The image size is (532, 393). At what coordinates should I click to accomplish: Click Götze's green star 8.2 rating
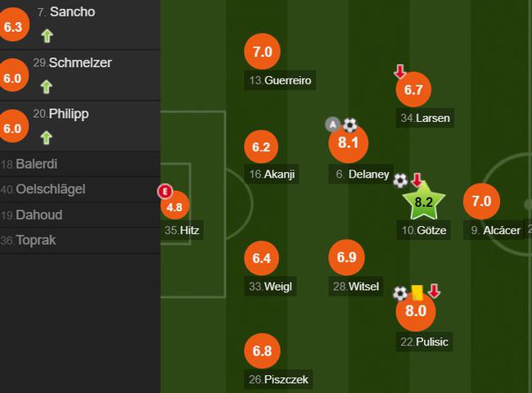(423, 201)
